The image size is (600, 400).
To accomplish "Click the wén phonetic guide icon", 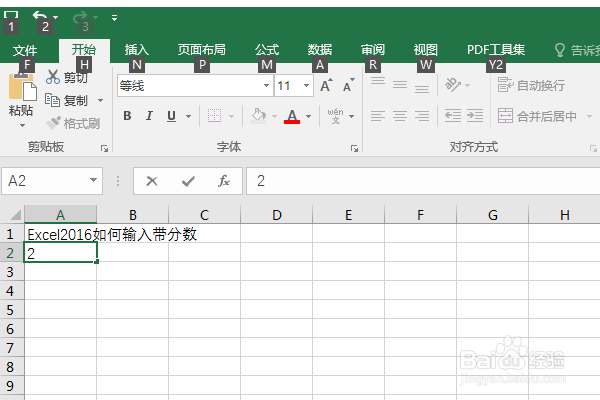I will [335, 116].
